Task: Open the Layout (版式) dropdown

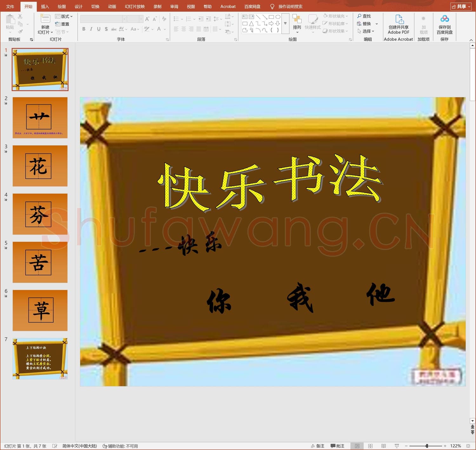Action: point(64,16)
